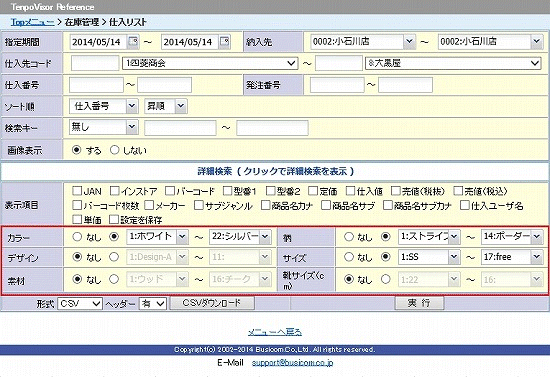Open calendar picker for end date
Viewport: 550px width, 377px height.
224,42
